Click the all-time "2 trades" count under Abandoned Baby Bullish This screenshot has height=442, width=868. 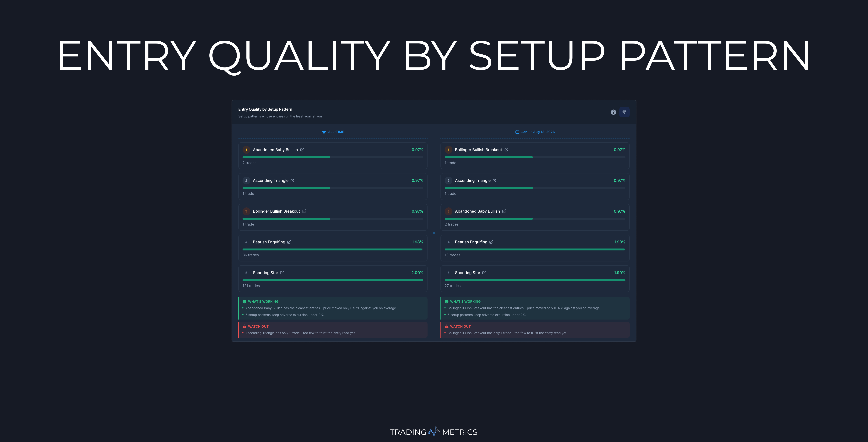click(x=249, y=163)
